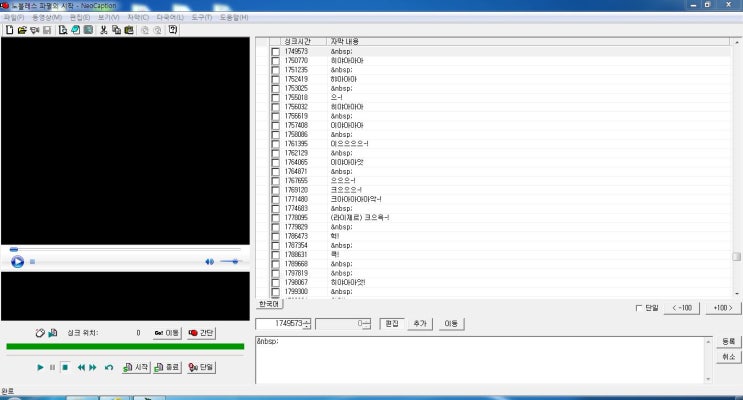The height and width of the screenshot is (400, 743).
Task: Enable the 단일 checkbox near -100 button
Action: (638, 308)
